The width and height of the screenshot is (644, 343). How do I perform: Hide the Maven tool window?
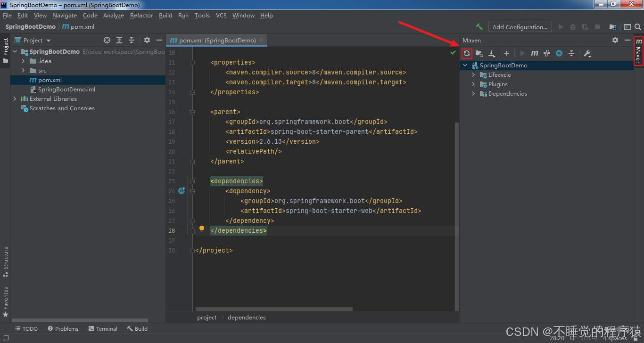click(627, 40)
